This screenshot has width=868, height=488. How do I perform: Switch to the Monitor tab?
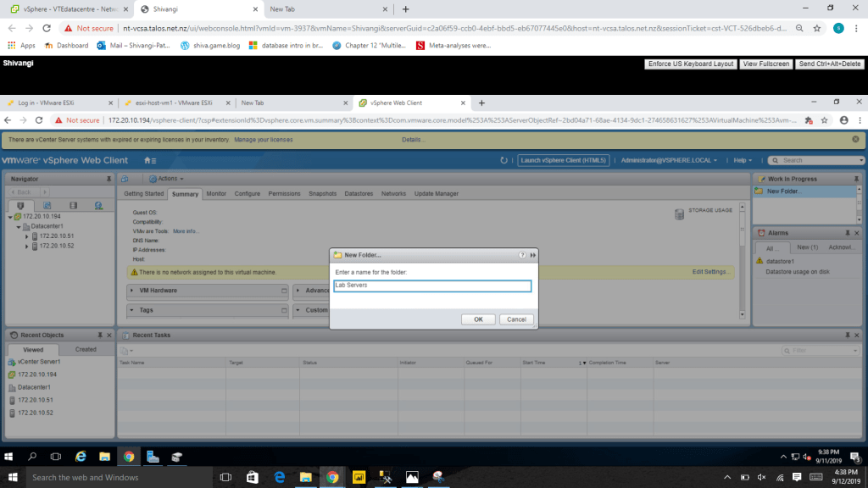[216, 194]
